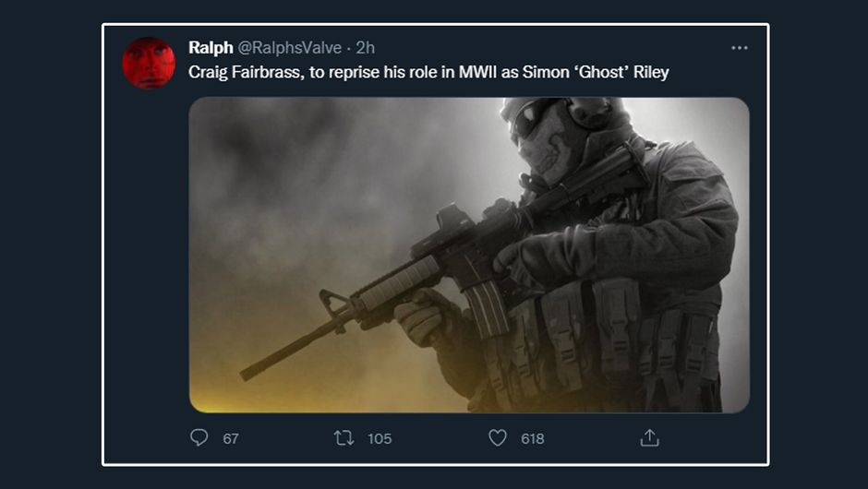This screenshot has height=489, width=868.
Task: Click the reply speech bubble icon
Action: click(x=199, y=438)
